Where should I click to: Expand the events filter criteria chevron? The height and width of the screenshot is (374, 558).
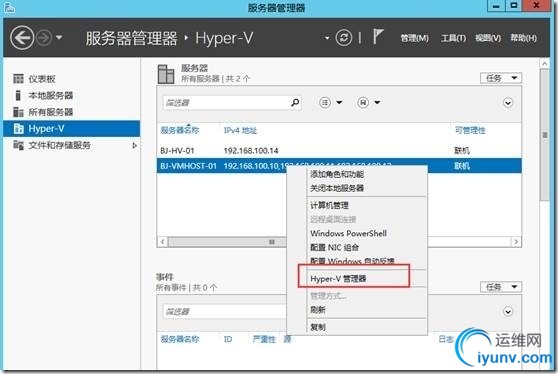click(x=508, y=312)
